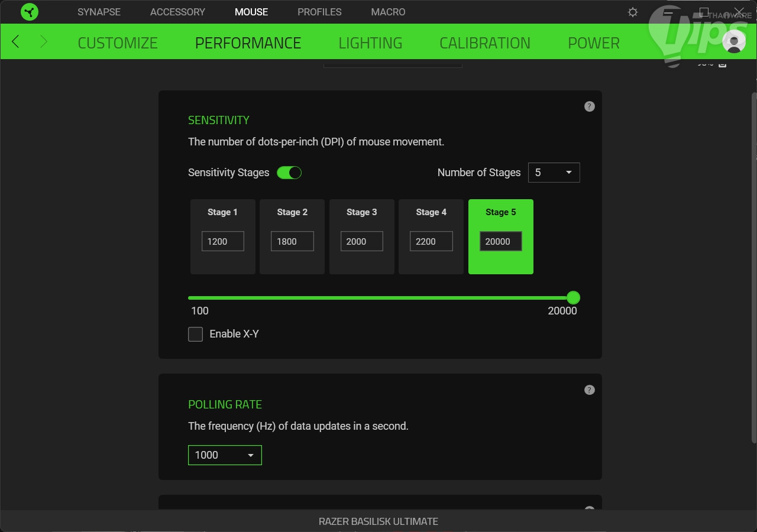Go to the CUSTOMIZE subtab
This screenshot has width=757, height=532.
point(118,43)
